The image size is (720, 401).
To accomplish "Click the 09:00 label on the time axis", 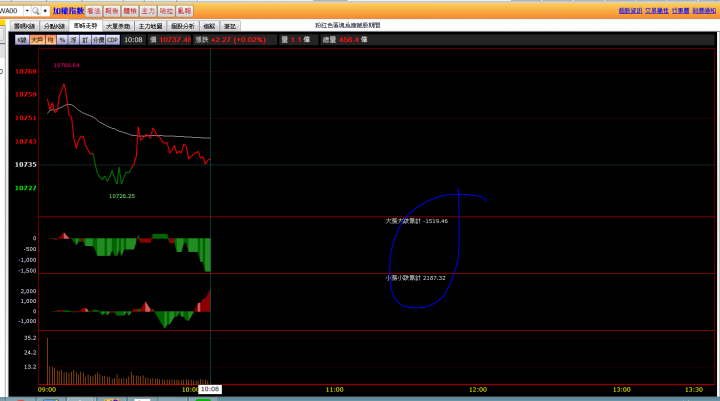I will click(47, 390).
